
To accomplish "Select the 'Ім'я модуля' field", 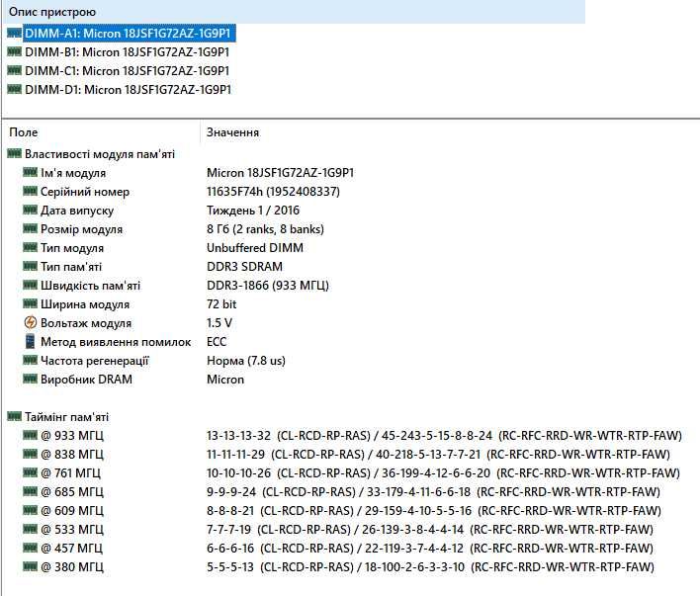I will coord(73,173).
